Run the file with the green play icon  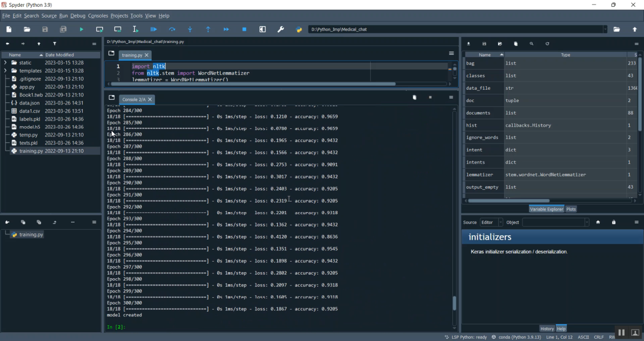pyautogui.click(x=82, y=29)
